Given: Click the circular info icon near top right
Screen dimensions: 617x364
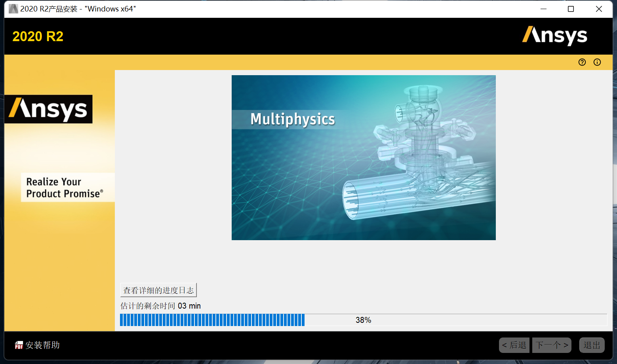Looking at the screenshot, I should click(597, 62).
